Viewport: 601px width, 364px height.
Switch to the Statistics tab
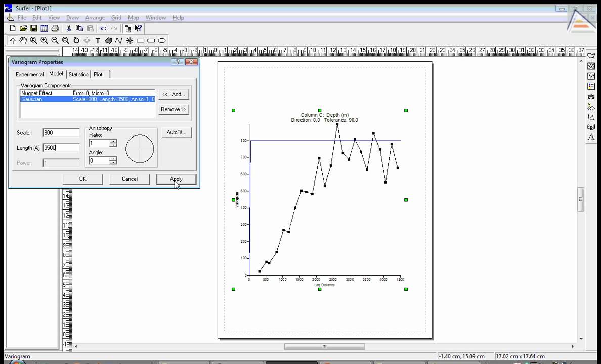point(78,74)
